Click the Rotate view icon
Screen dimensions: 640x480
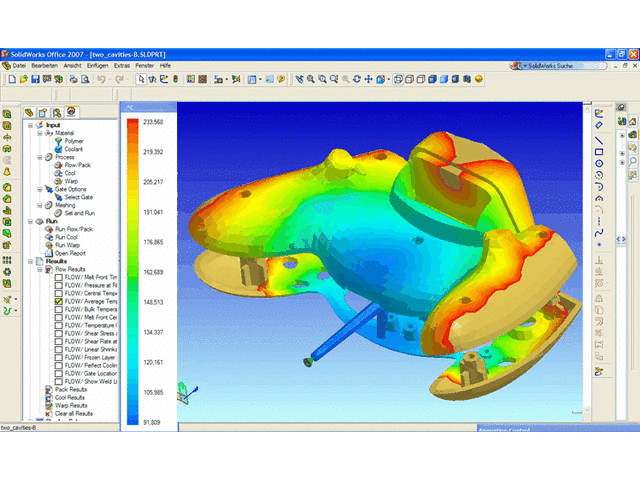coord(358,78)
